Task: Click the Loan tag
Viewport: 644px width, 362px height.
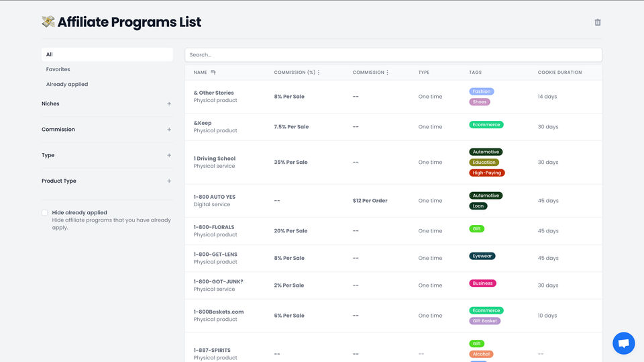Action: [478, 206]
